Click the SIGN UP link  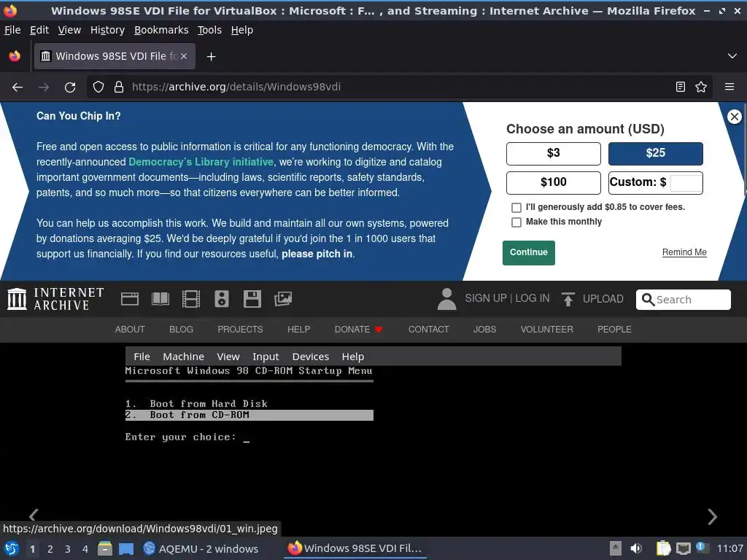(485, 298)
